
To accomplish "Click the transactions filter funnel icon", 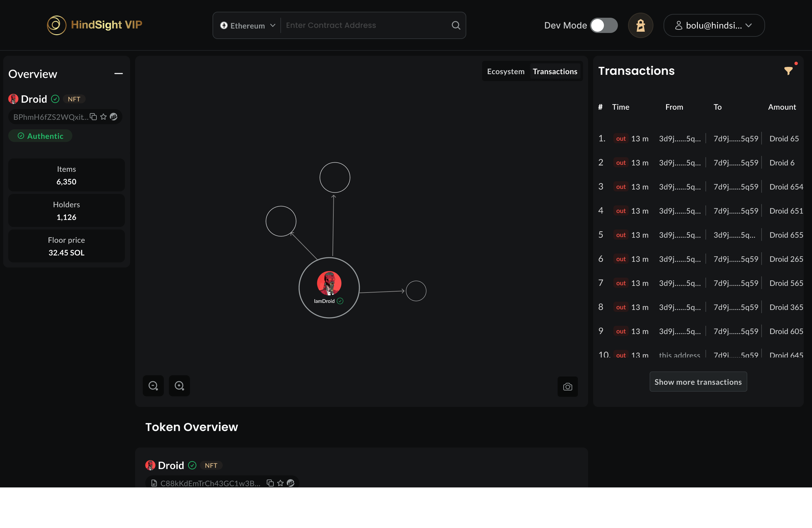I will point(788,71).
